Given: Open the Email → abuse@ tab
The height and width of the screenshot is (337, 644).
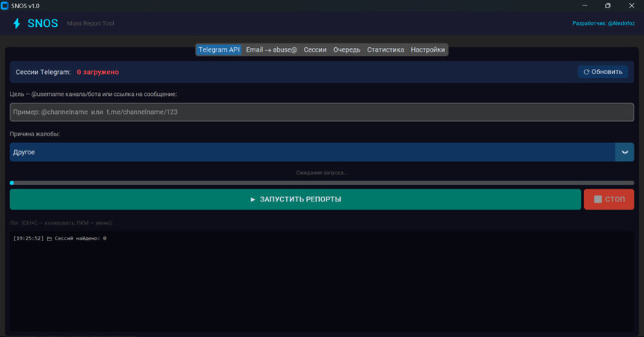Looking at the screenshot, I should tap(271, 49).
